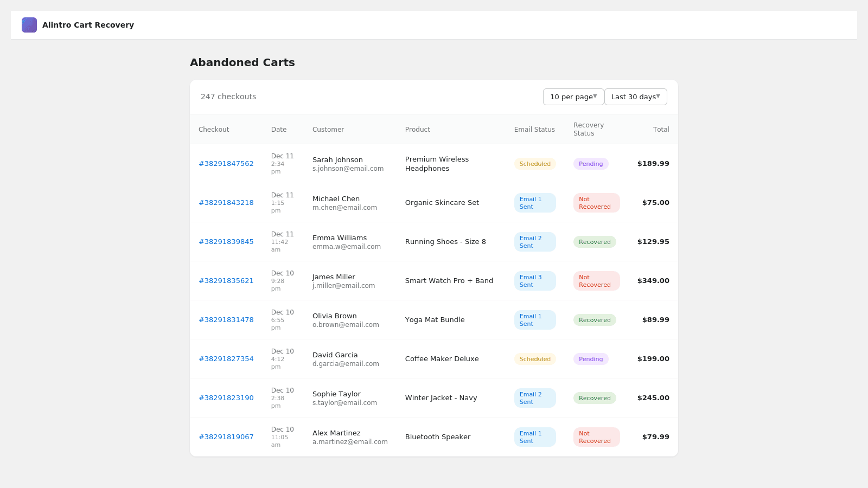Click 'Email 3 Sent' status on Smart Watch row
The width and height of the screenshot is (868, 488).
click(x=535, y=280)
